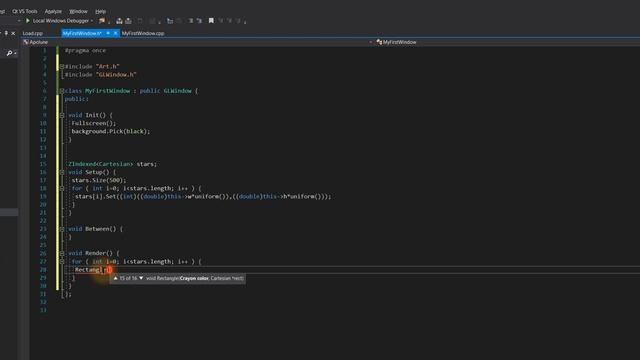
Task: Click the increase indent toolbar icon
Action: pos(199,21)
